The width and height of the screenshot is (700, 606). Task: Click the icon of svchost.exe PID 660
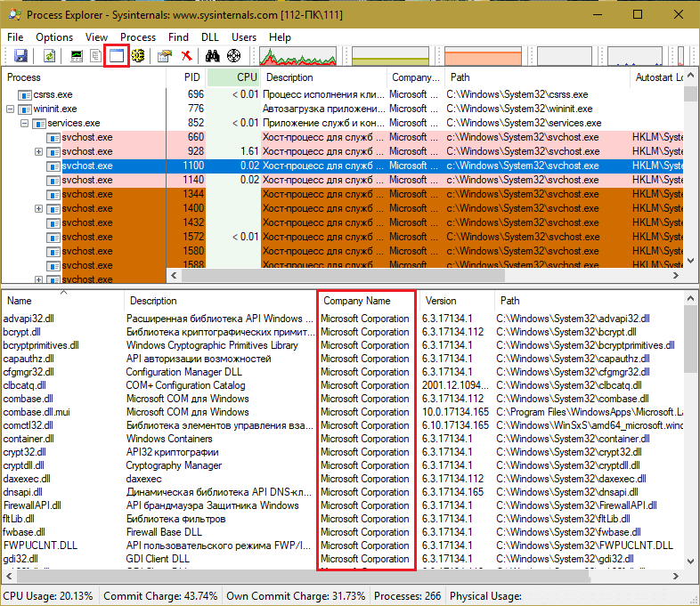(53, 138)
